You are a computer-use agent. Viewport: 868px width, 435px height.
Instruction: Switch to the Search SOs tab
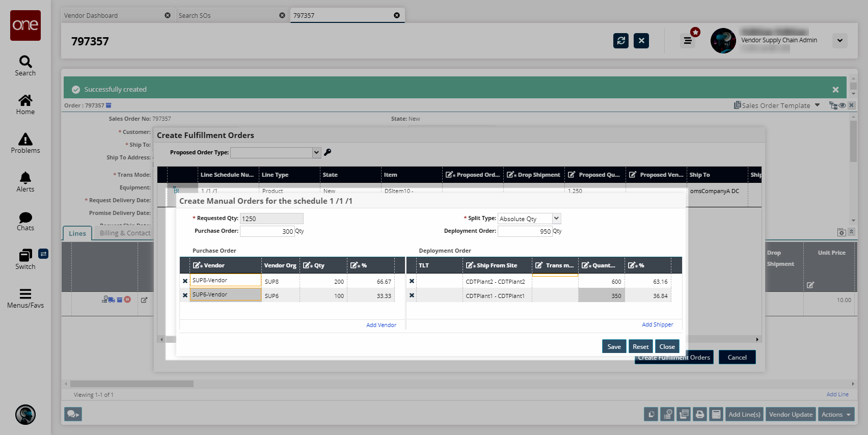pos(226,15)
